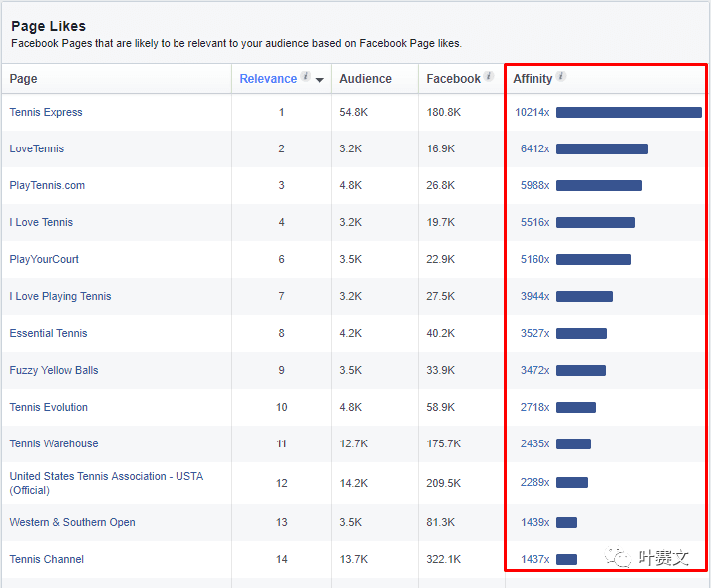
Task: Click the LoveTennis affinity bar
Action: tap(602, 149)
